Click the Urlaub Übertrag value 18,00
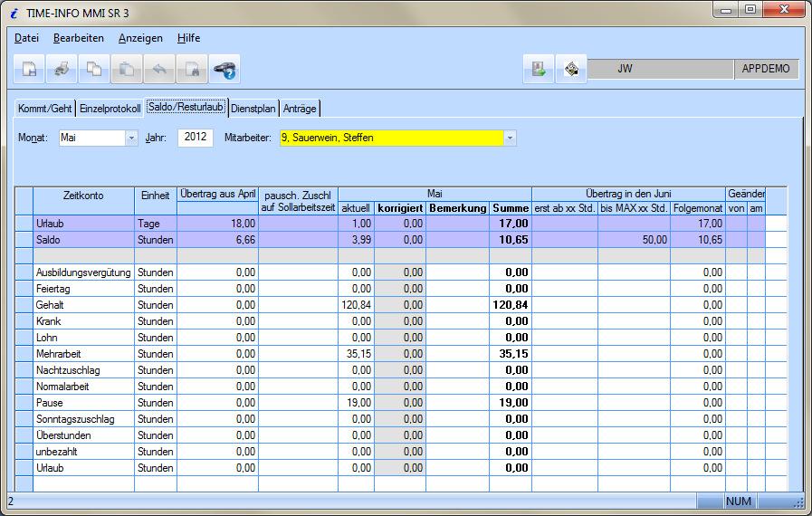 217,224
